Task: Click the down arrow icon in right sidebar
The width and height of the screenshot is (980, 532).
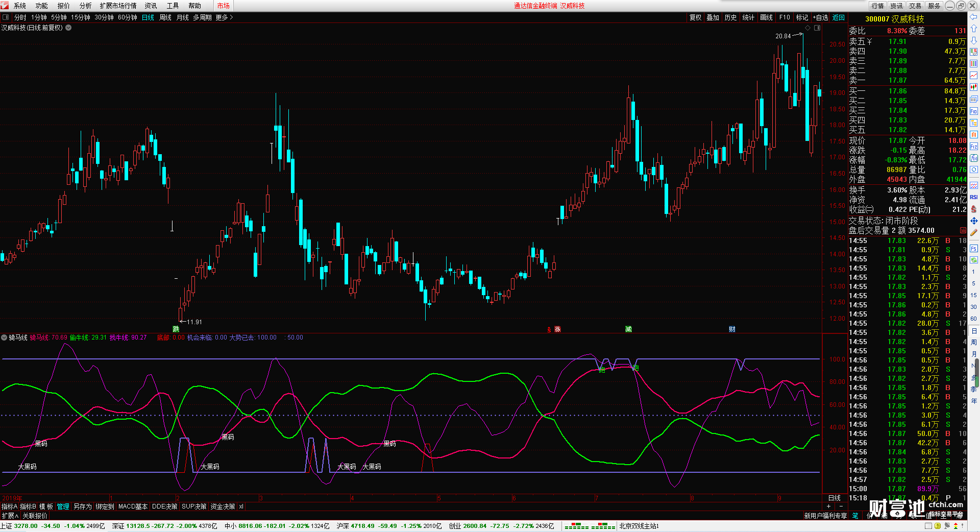Action: coord(974,40)
